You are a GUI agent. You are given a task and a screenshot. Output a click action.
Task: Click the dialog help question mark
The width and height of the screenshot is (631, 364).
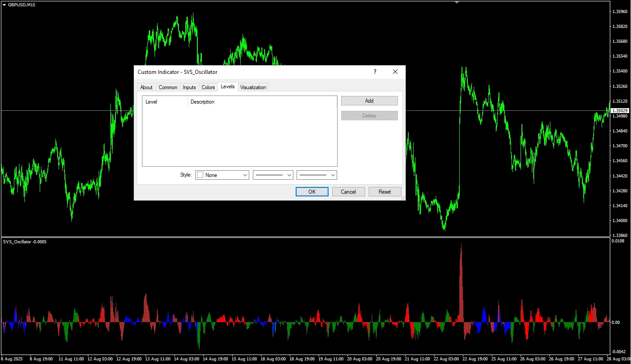tap(375, 72)
